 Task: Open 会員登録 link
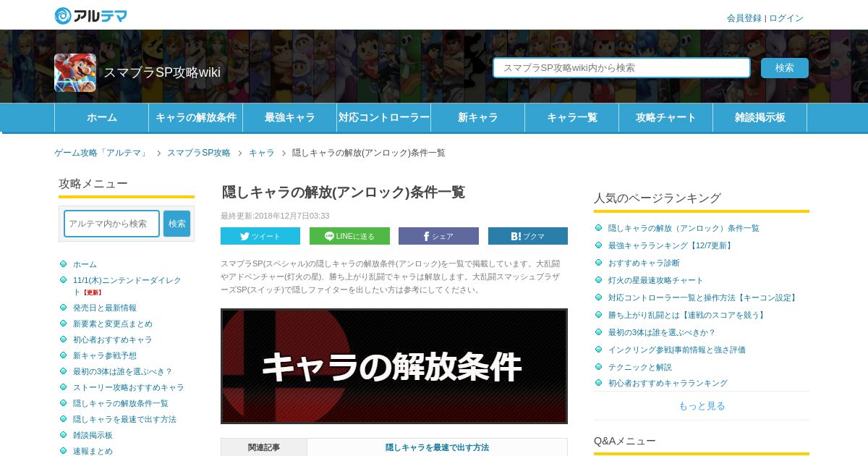[x=744, y=18]
